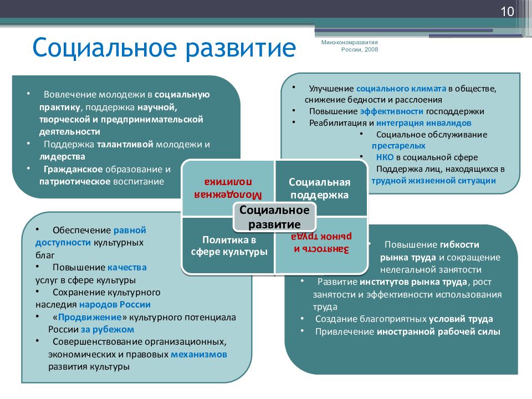The height and width of the screenshot is (399, 532).
Task: Select the line "услуг в сфере культуры"
Action: tap(85, 280)
